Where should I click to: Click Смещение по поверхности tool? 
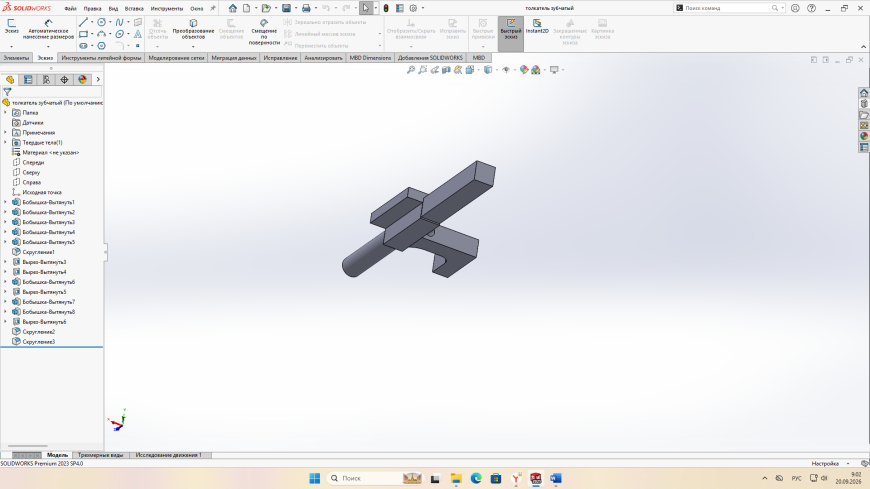(x=264, y=32)
